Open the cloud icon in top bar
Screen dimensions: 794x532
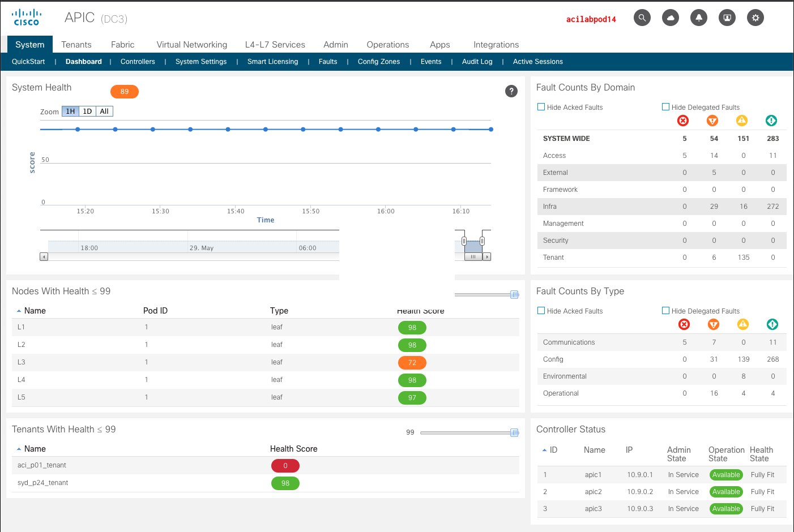(x=671, y=18)
